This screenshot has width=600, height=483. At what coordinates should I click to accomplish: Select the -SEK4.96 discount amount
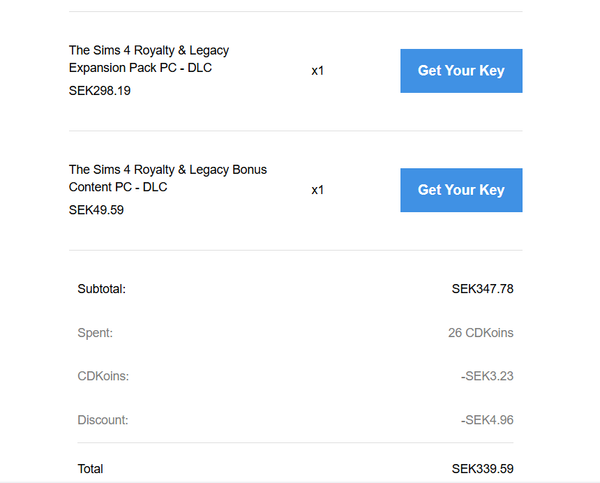(487, 420)
